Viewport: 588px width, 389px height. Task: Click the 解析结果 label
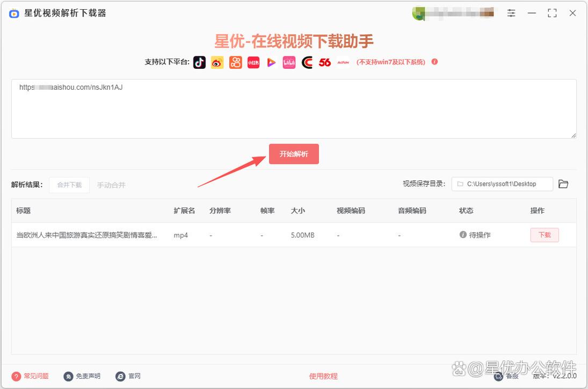27,184
